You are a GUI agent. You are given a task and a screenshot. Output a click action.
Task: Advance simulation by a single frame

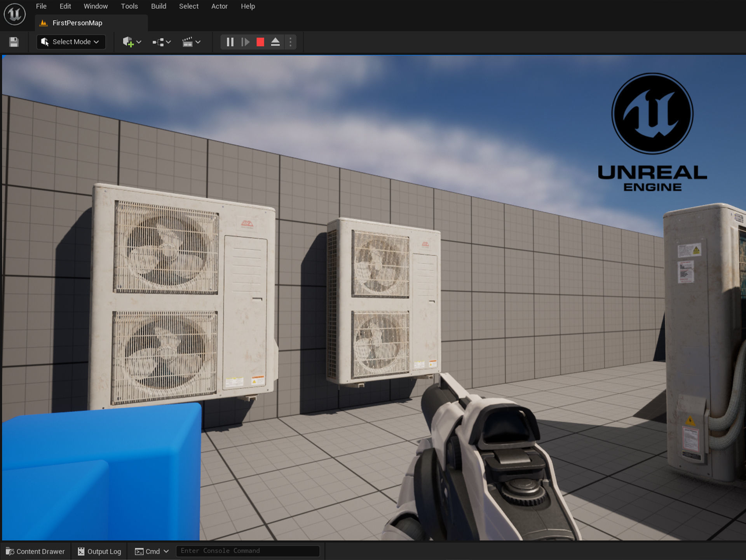[245, 42]
